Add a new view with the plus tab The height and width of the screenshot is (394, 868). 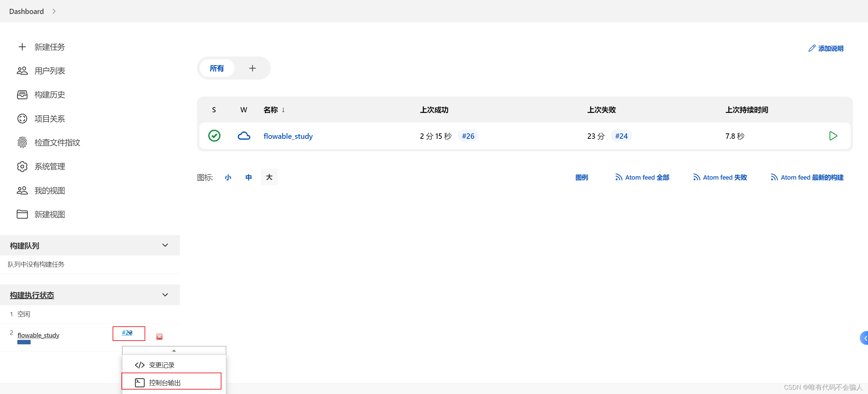(252, 68)
